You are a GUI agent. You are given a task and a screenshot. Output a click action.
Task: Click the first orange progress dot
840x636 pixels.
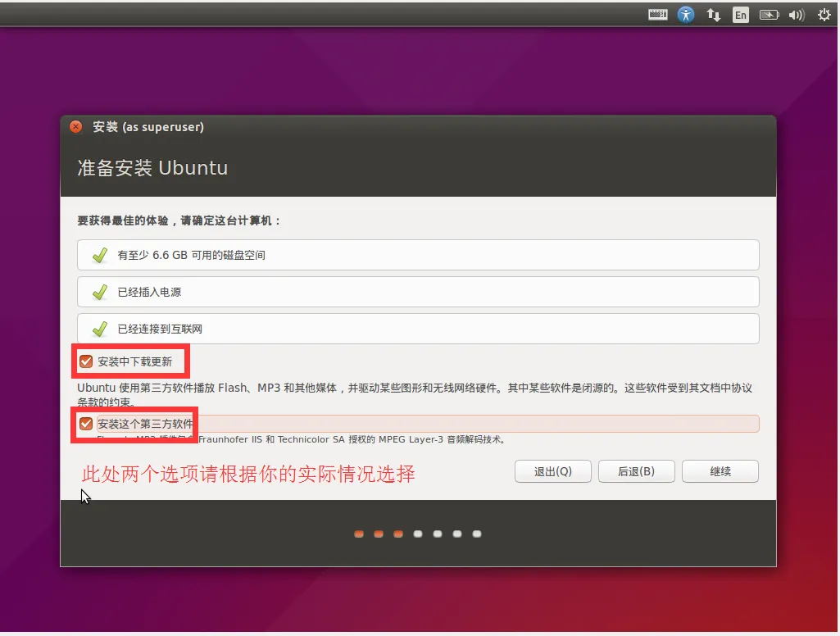coord(359,534)
